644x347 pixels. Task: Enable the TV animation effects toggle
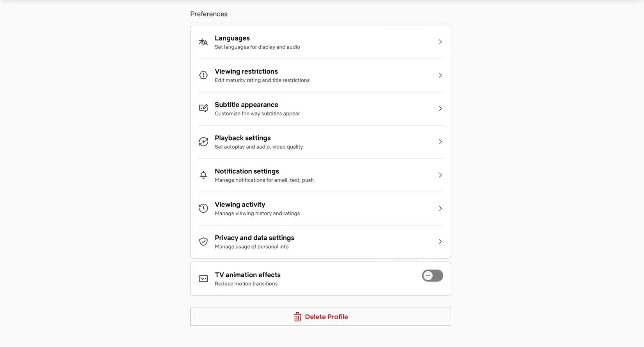(x=432, y=276)
